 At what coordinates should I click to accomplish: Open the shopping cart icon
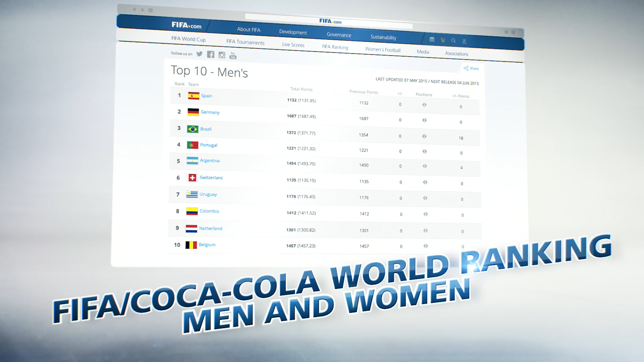tap(443, 40)
